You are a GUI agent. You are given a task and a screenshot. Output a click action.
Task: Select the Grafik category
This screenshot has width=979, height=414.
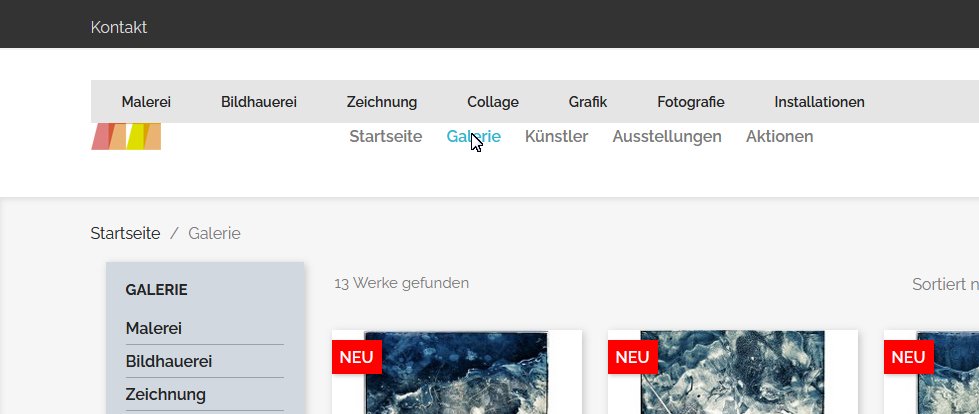click(588, 102)
